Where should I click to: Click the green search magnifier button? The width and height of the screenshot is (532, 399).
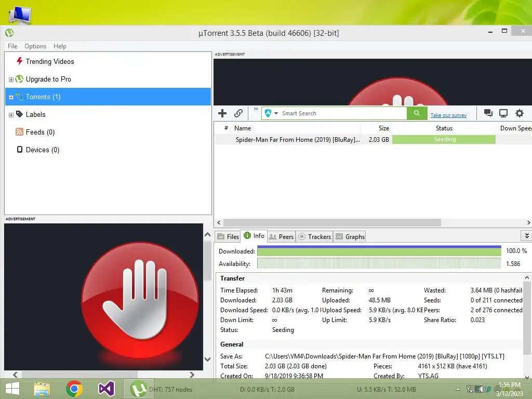point(417,113)
